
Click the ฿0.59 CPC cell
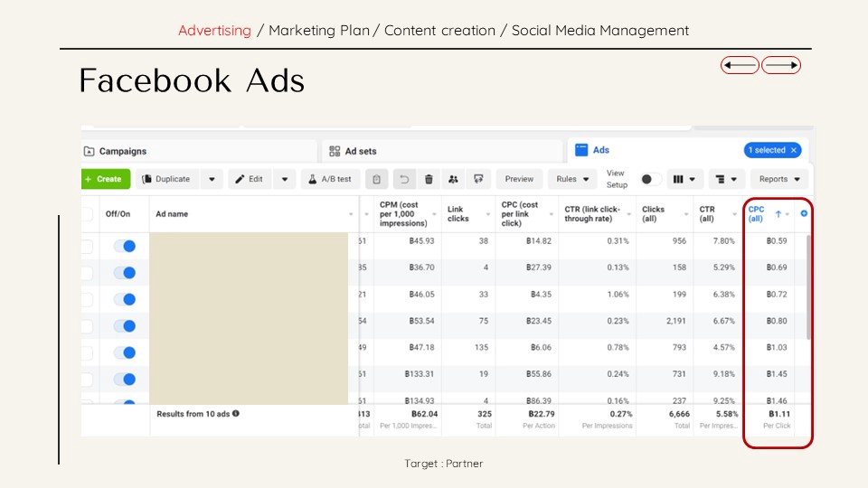tap(777, 240)
